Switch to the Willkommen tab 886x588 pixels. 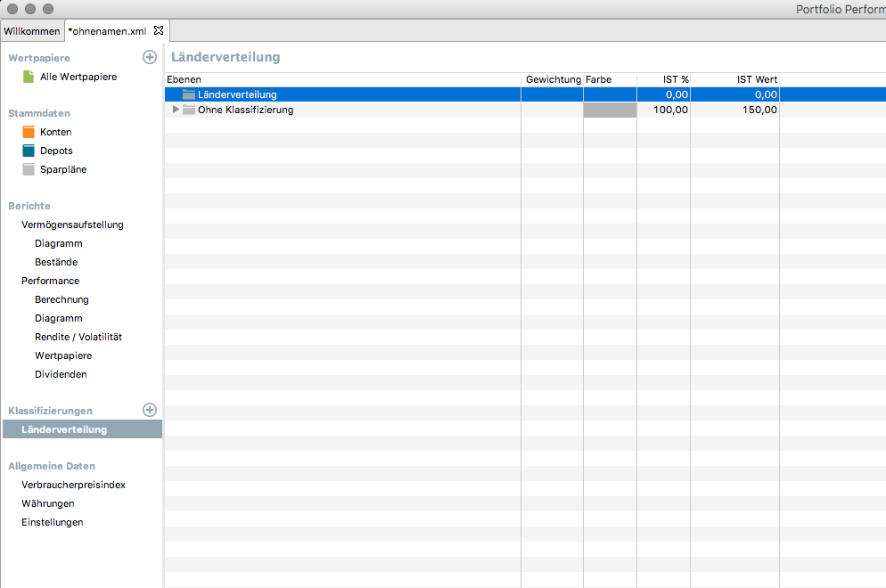coord(32,31)
